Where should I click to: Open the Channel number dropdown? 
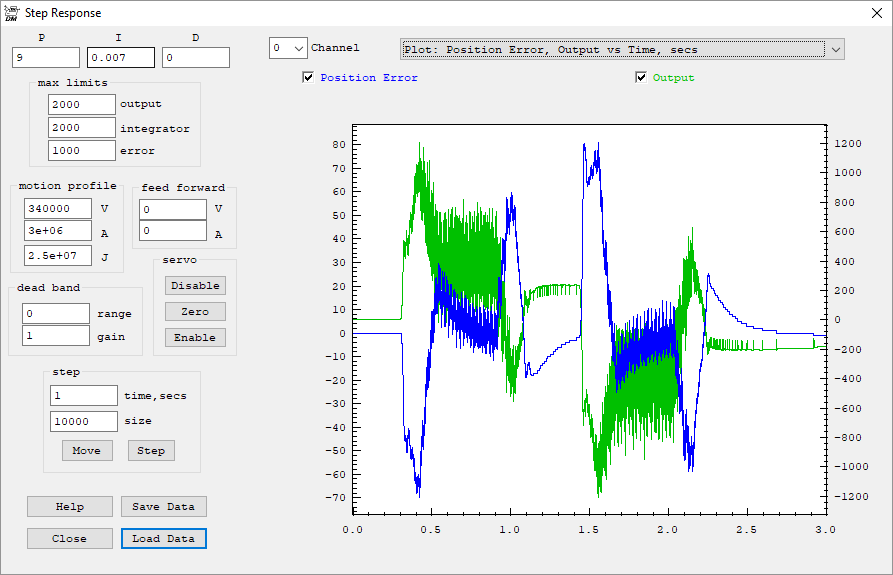pyautogui.click(x=288, y=48)
